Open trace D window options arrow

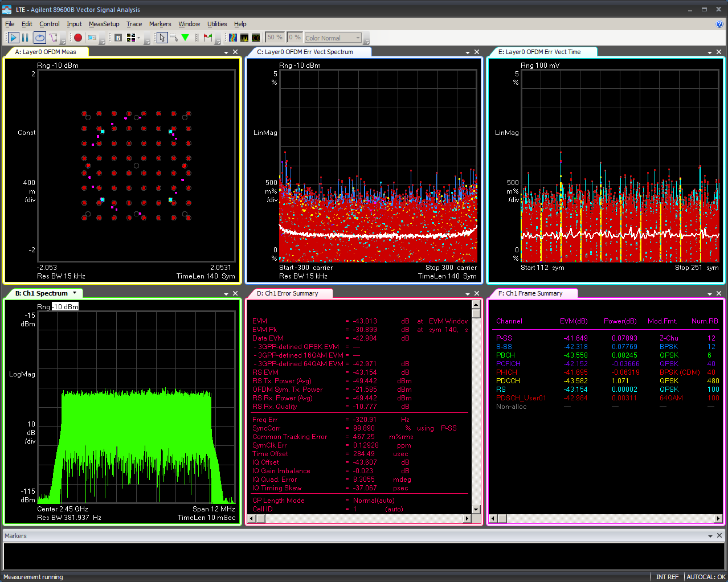(x=468, y=294)
